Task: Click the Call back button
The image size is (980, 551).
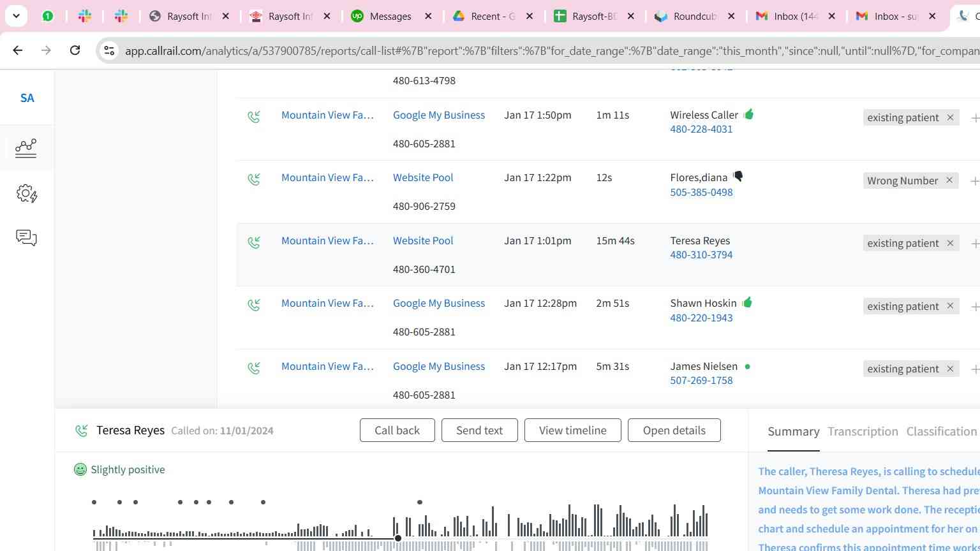Action: [397, 430]
